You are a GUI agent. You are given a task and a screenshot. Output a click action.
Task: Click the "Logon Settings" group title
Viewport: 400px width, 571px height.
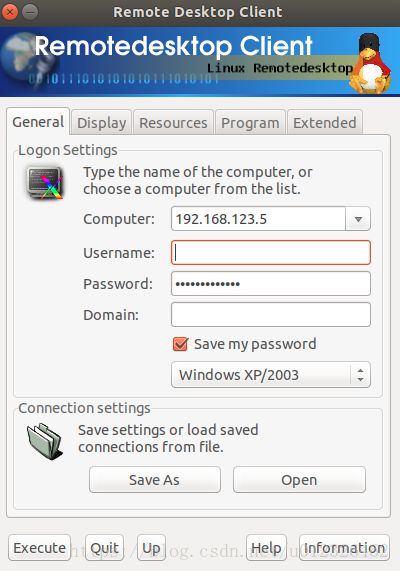(68, 150)
